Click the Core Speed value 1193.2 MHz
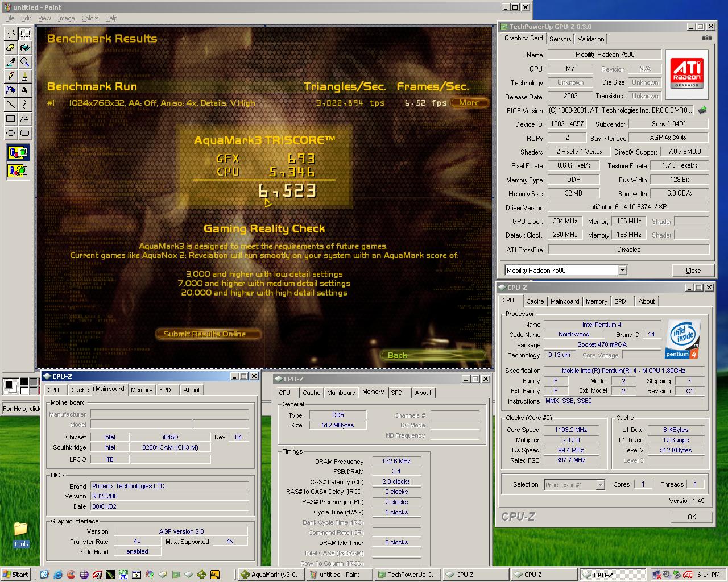 571,430
